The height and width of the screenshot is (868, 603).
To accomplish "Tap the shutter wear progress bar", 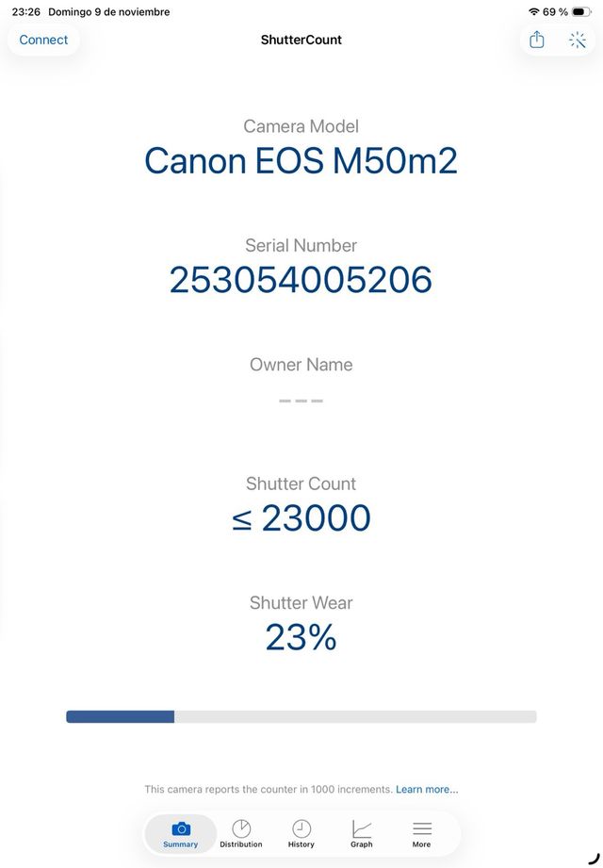I will pyautogui.click(x=301, y=716).
